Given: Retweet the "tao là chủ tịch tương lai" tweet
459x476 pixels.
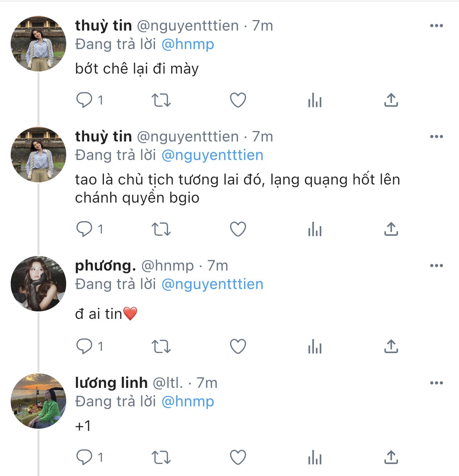Looking at the screenshot, I should point(161,229).
